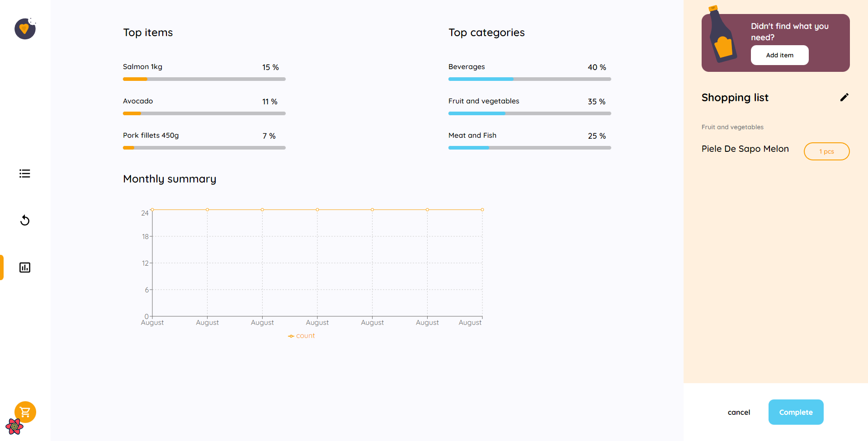This screenshot has height=441, width=868.
Task: Click the Meat and Fish progress bar
Action: pyautogui.click(x=530, y=148)
